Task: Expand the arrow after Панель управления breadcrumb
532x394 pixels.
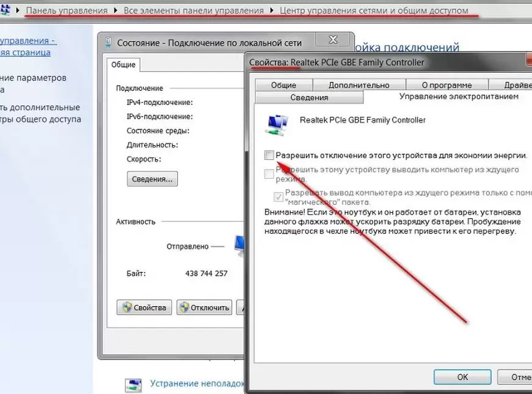Action: (115, 11)
